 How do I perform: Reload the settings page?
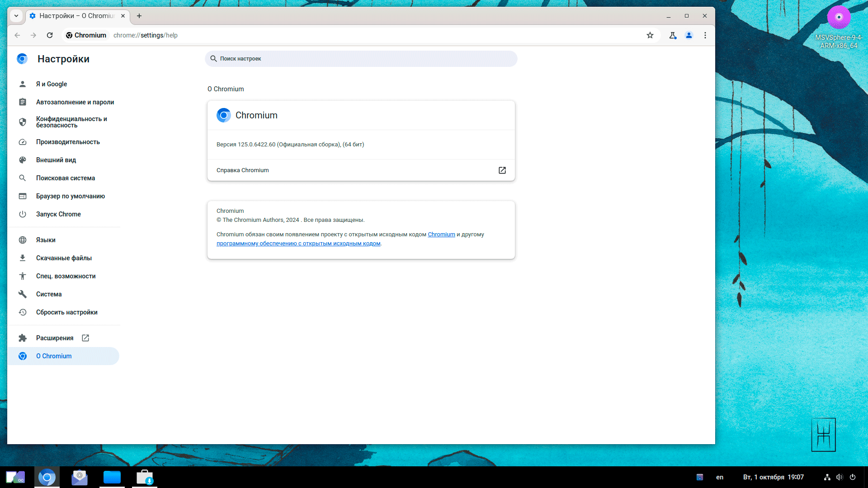[x=50, y=35]
